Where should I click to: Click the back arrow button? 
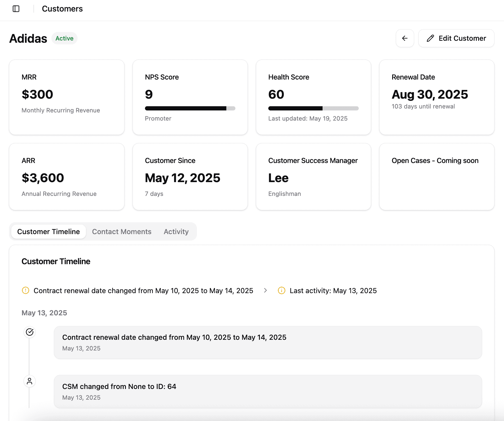click(x=405, y=38)
